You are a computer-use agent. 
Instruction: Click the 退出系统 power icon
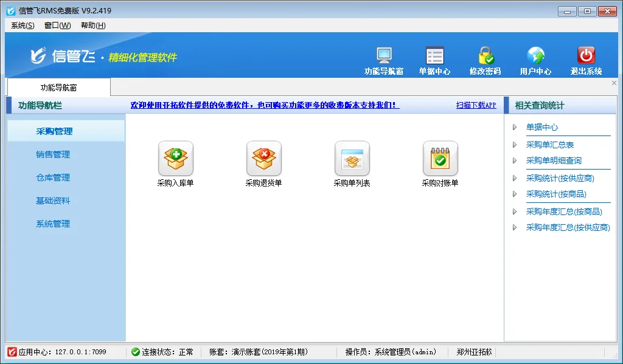pos(586,55)
